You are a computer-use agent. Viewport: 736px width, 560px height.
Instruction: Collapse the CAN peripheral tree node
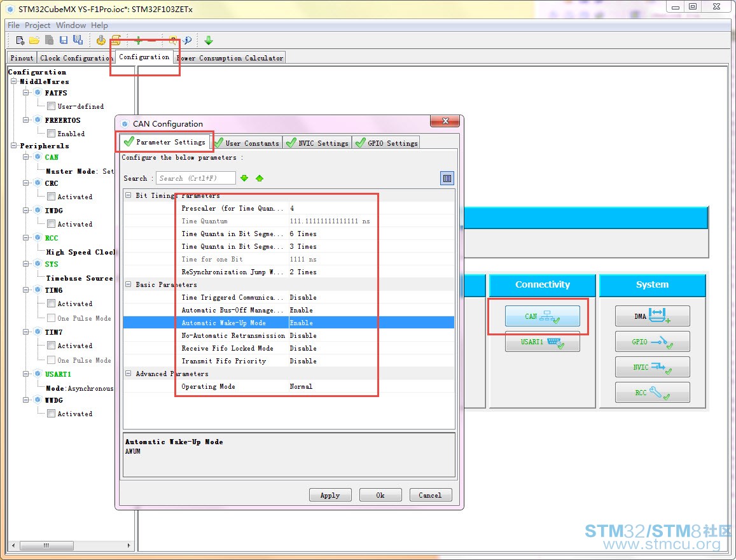point(26,157)
